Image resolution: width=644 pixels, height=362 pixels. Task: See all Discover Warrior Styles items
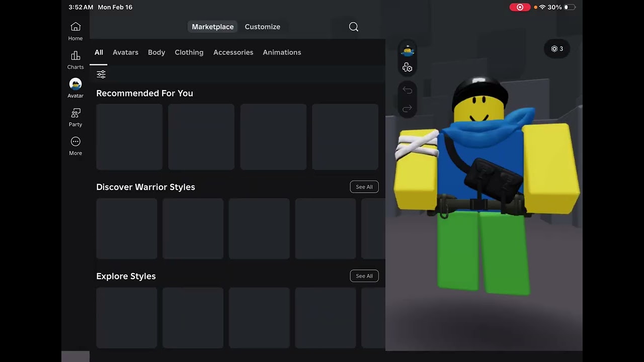[x=364, y=187]
